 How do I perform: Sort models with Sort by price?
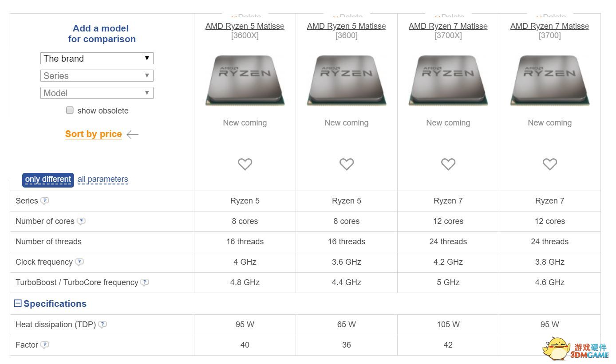click(93, 134)
